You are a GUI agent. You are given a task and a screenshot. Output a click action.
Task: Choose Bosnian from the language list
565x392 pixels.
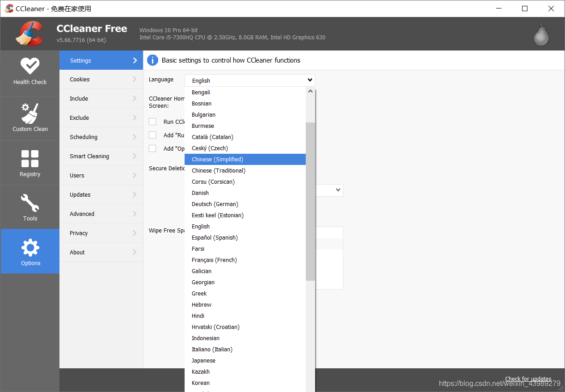[x=245, y=104]
